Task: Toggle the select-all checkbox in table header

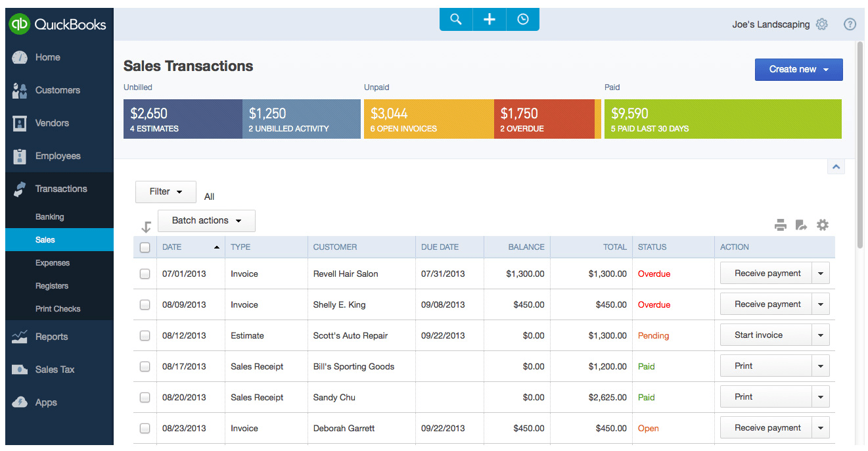Action: tap(145, 248)
